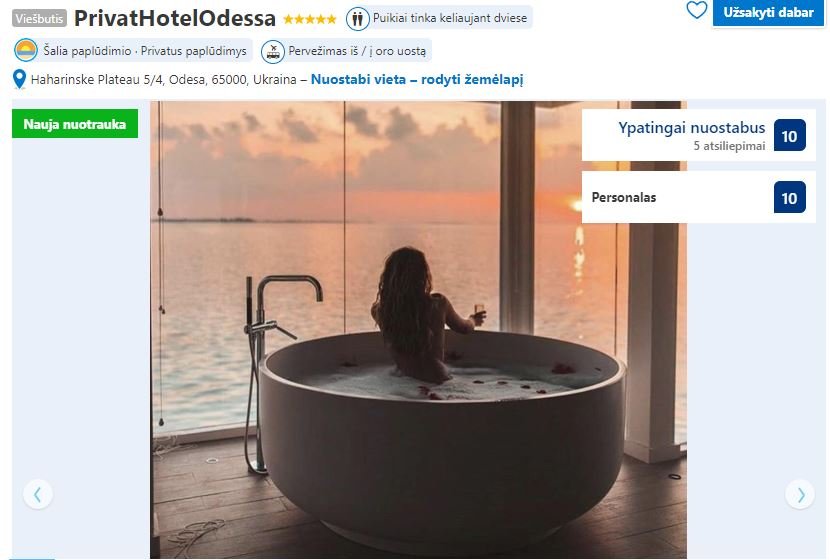Click Šalia paplūdimio · Privatus paplūdimys tag
Image resolution: width=830 pixels, height=560 pixels.
[x=132, y=51]
